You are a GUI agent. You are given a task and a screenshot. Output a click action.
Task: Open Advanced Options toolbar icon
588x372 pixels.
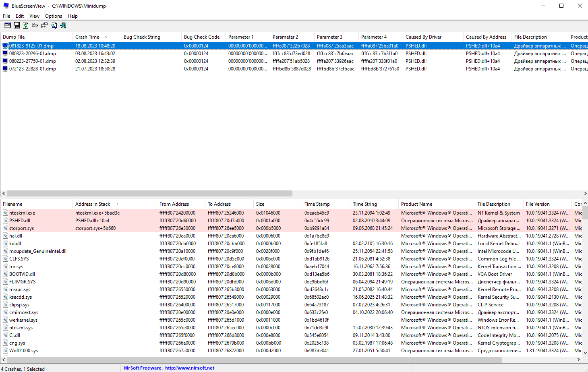coord(8,25)
